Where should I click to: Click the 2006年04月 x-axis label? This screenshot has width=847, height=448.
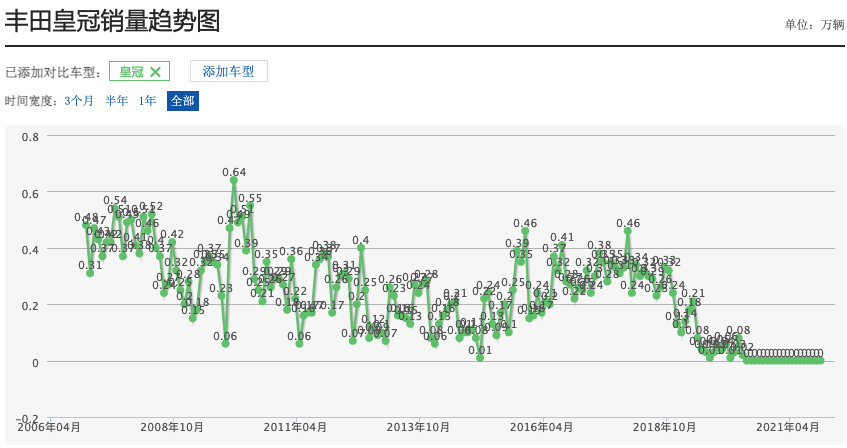[49, 427]
